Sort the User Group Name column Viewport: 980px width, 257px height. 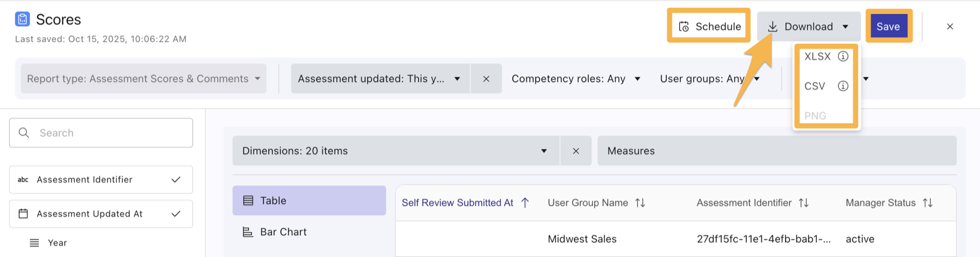(640, 203)
